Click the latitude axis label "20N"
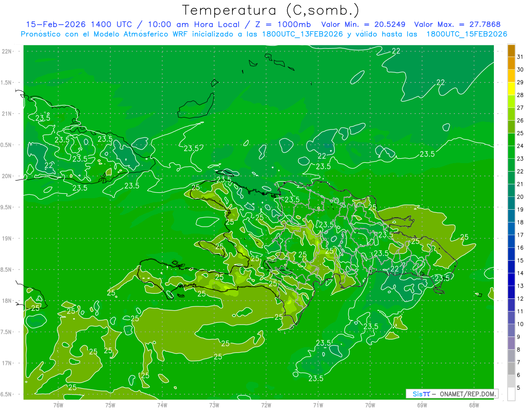 [7, 176]
